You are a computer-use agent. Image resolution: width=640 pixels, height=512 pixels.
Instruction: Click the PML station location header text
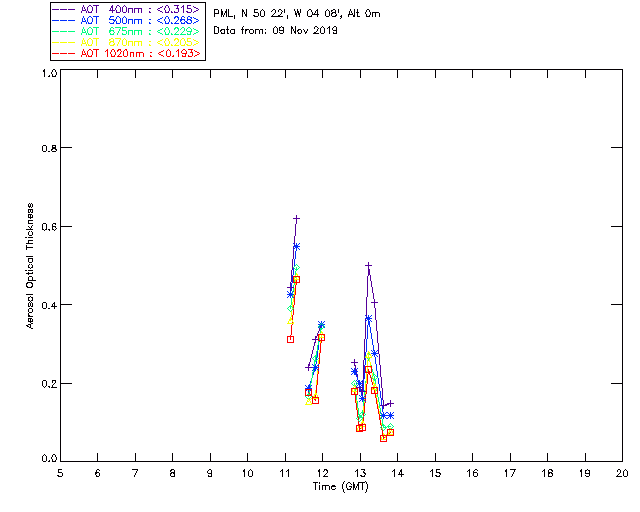point(297,14)
